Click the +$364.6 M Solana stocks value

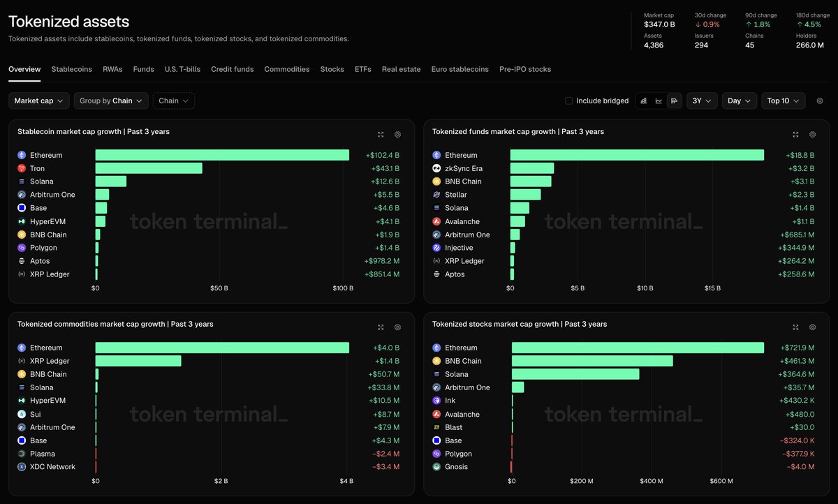point(797,374)
